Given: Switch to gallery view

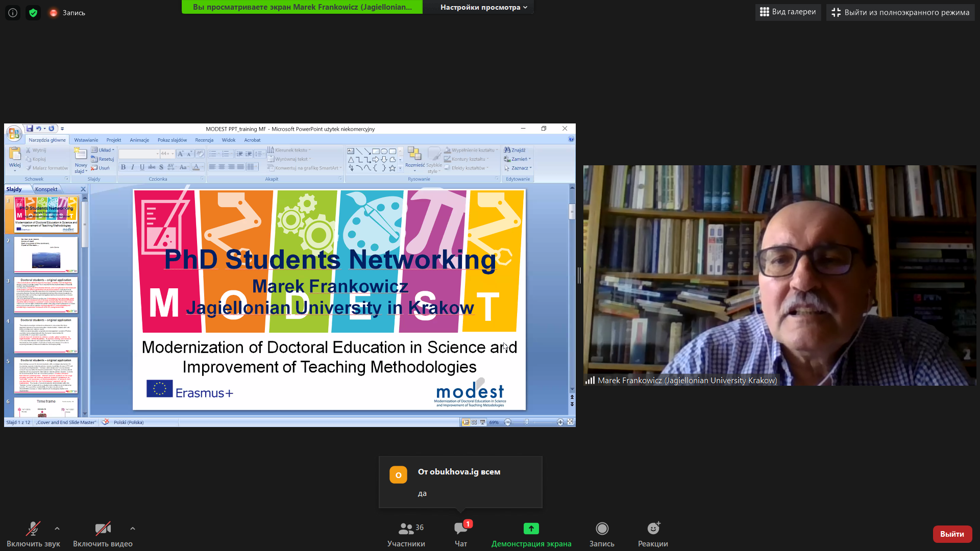Looking at the screenshot, I should [788, 12].
